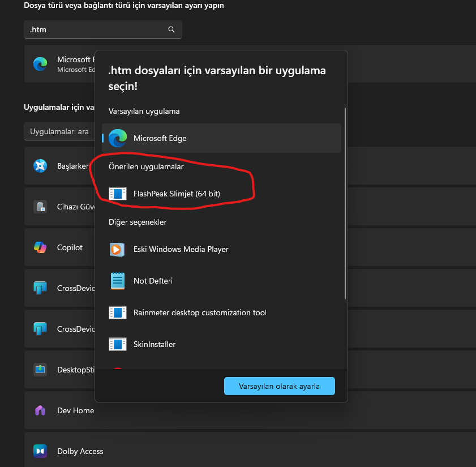This screenshot has width=476, height=467.
Task: Click the .htm file type search field
Action: pos(102,29)
